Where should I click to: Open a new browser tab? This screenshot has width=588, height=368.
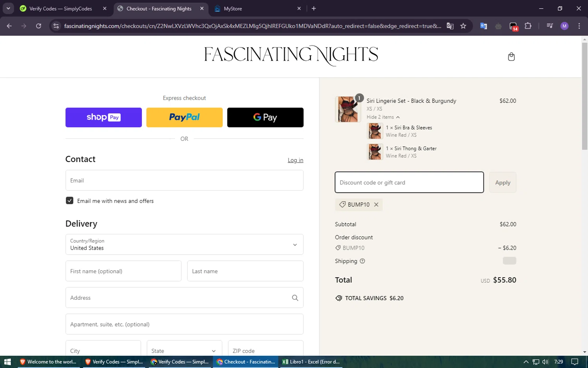click(x=314, y=8)
